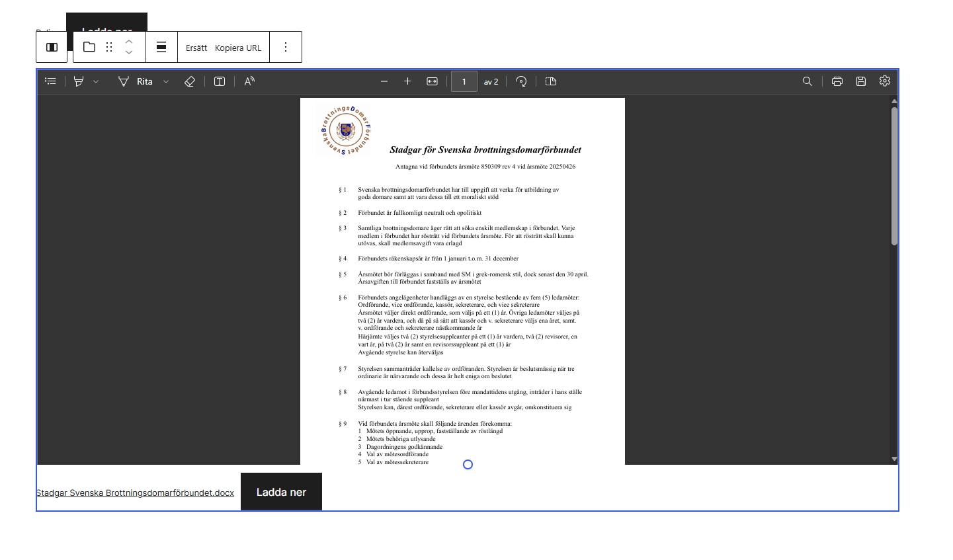
Task: Start the read aloud feature
Action: pos(249,81)
